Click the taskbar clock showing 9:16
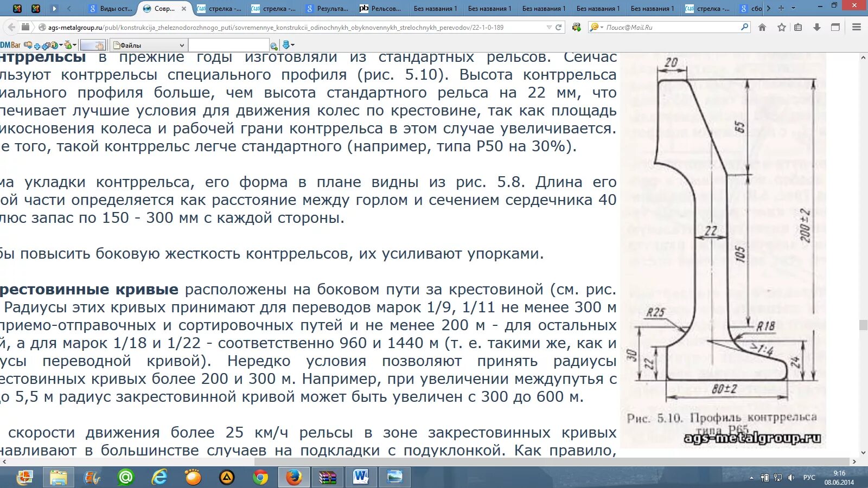Image resolution: width=868 pixels, height=488 pixels. 839,477
